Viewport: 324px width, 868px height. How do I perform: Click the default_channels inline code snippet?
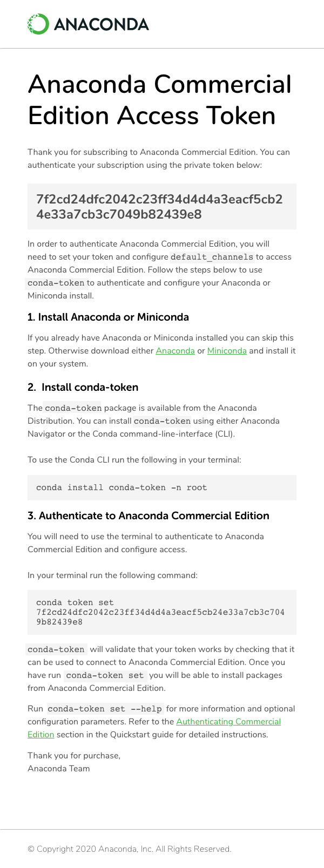point(212,257)
